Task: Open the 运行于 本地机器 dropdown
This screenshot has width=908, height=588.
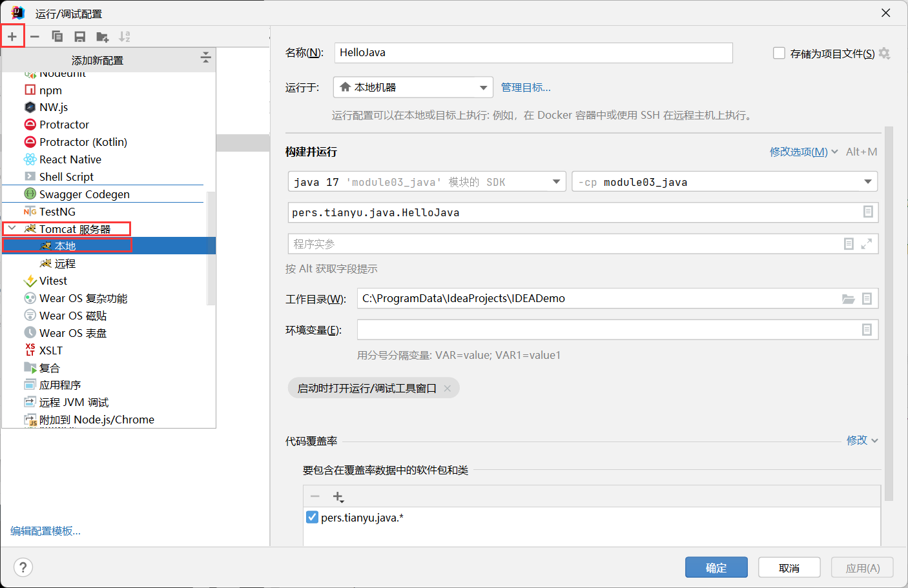Action: [x=413, y=87]
